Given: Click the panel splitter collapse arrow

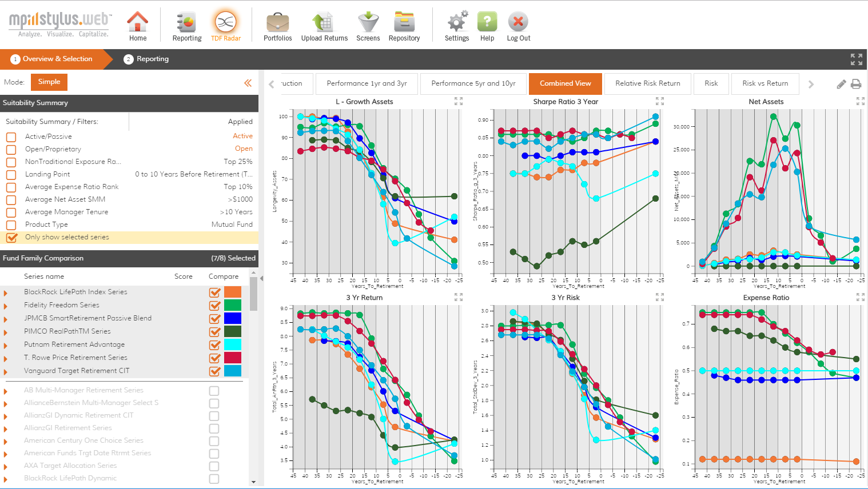Looking at the screenshot, I should point(261,279).
